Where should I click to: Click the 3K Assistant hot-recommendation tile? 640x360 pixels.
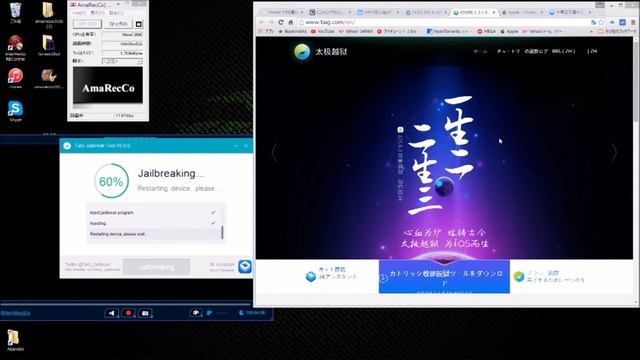pyautogui.click(x=331, y=274)
